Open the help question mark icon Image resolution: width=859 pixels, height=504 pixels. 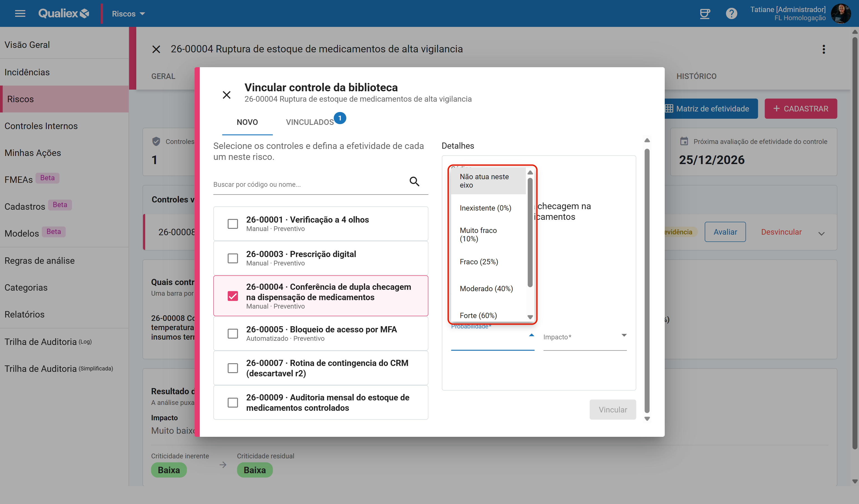coord(731,14)
